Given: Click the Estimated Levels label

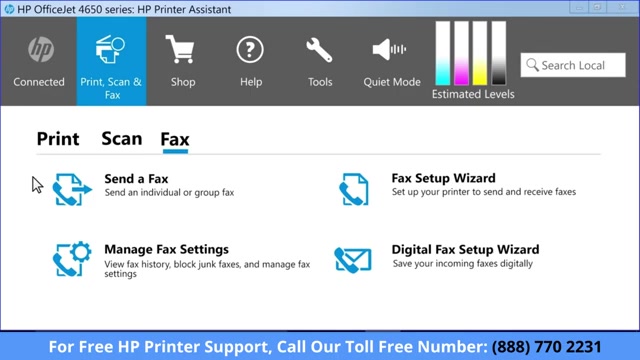Looking at the screenshot, I should tap(473, 94).
